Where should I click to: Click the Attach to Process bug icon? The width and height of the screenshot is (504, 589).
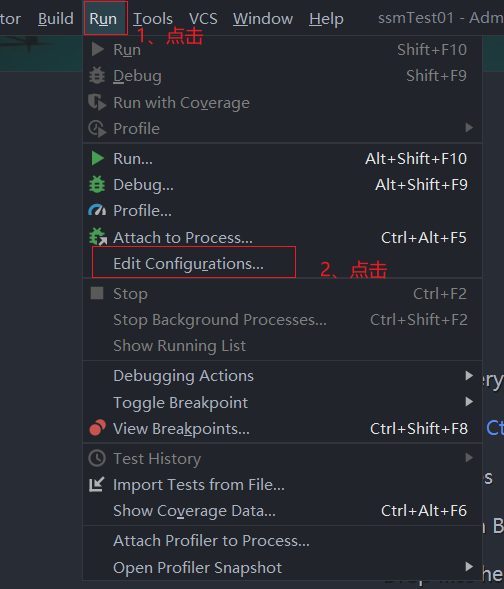[98, 237]
